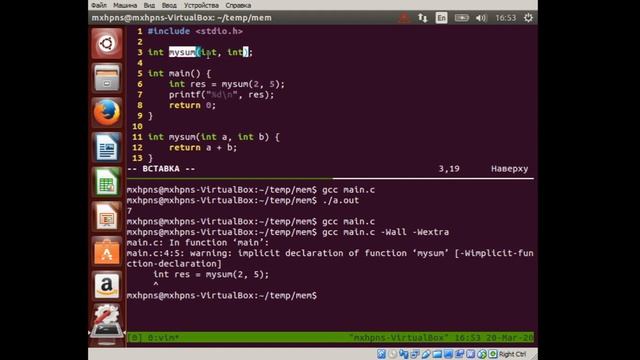Open LibreOffice Writer from the launcher
This screenshot has width=640, height=360.
coord(107,147)
